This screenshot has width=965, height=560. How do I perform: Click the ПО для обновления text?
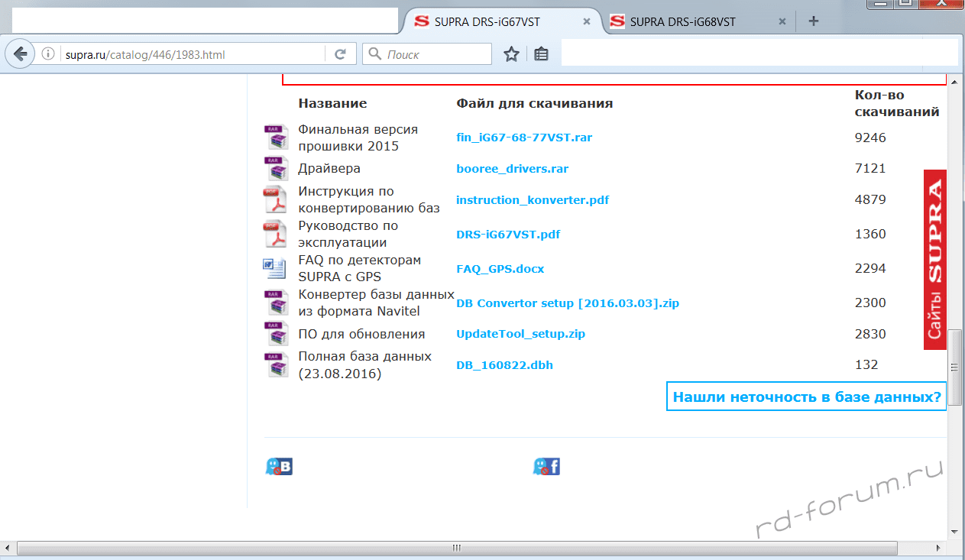pyautogui.click(x=361, y=334)
